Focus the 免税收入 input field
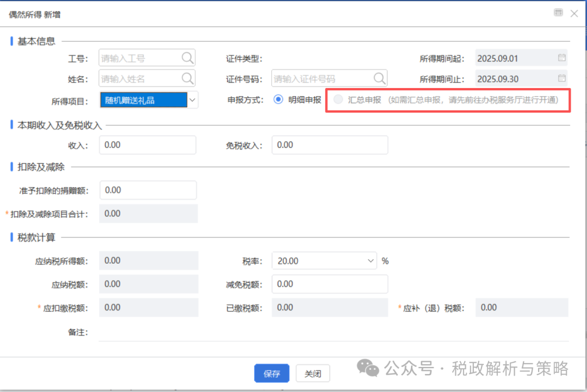This screenshot has height=392, width=587. tap(329, 145)
